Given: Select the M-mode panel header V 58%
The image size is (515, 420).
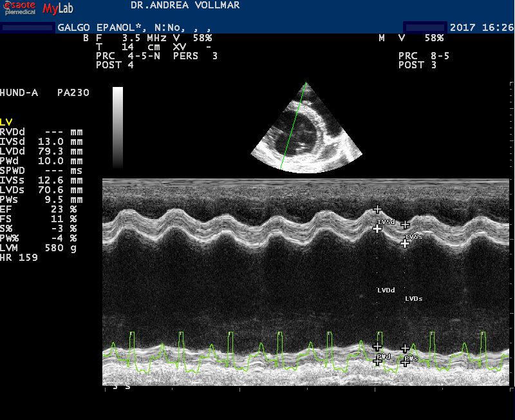Looking at the screenshot, I should pos(418,37).
